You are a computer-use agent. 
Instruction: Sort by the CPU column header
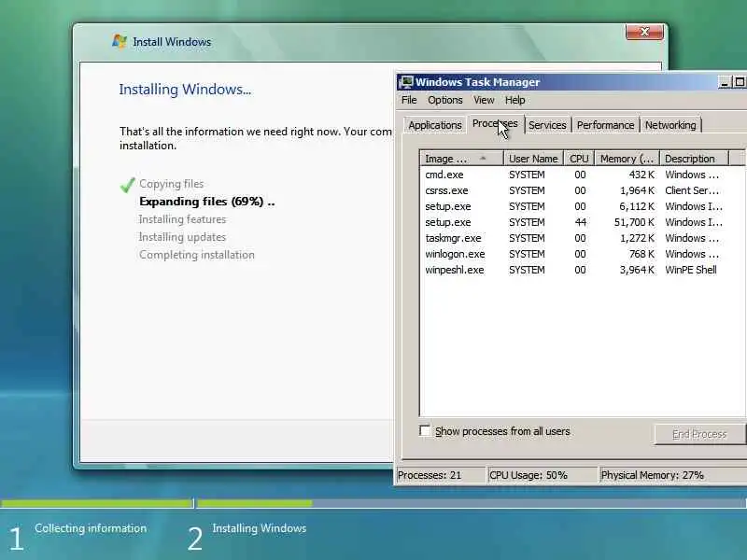579,159
